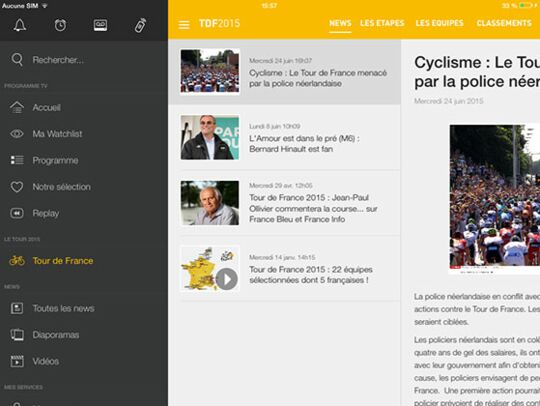
Task: Toggle the hamburger menu beside TDF2015
Action: click(184, 24)
